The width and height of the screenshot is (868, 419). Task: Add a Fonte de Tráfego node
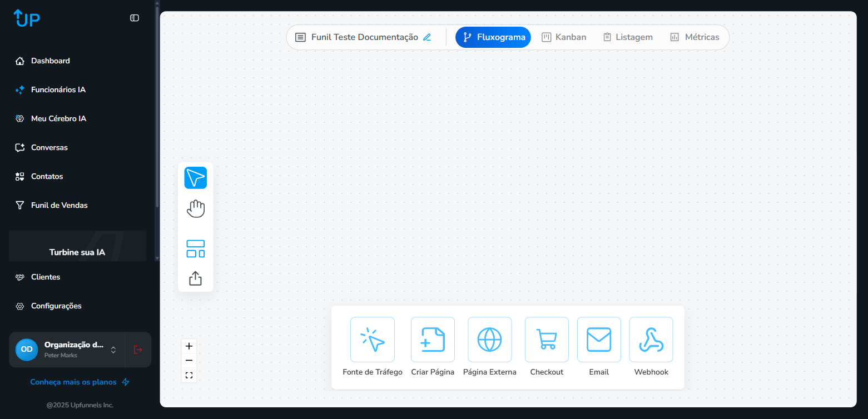372,340
